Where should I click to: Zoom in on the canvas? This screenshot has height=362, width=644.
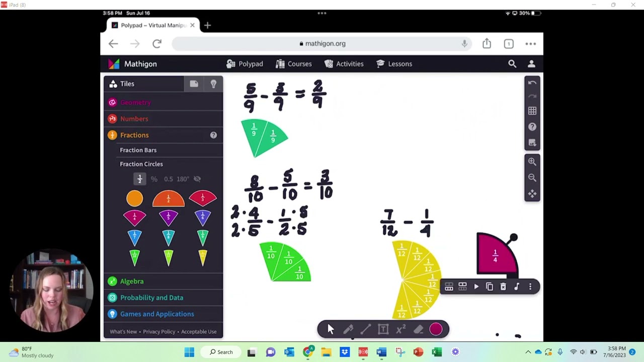click(532, 162)
